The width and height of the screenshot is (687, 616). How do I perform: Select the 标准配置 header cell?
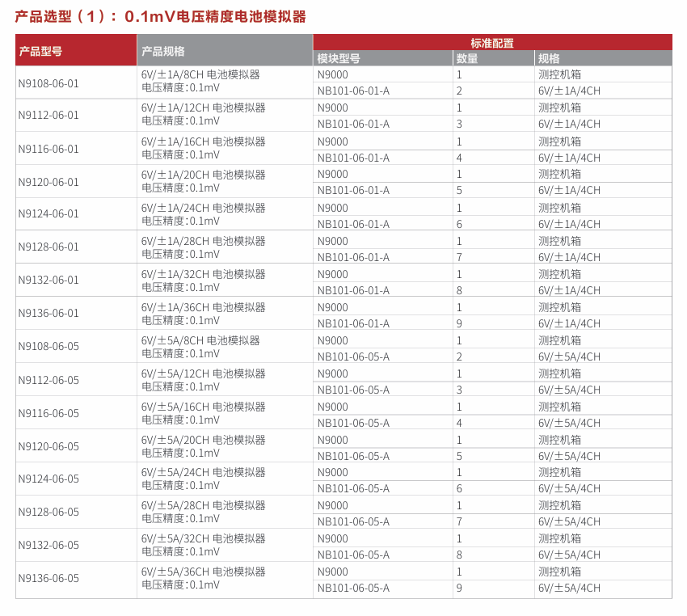(x=491, y=43)
